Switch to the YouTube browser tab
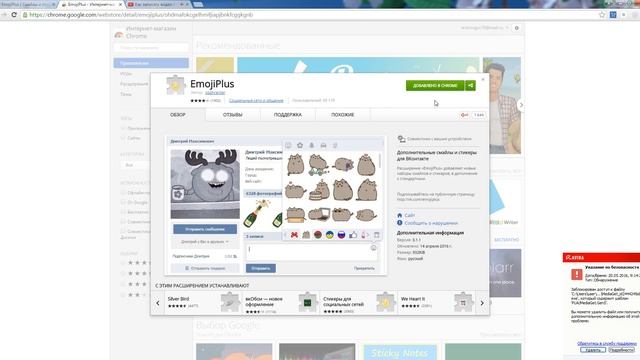Image resolution: width=640 pixels, height=360 pixels. point(158,4)
